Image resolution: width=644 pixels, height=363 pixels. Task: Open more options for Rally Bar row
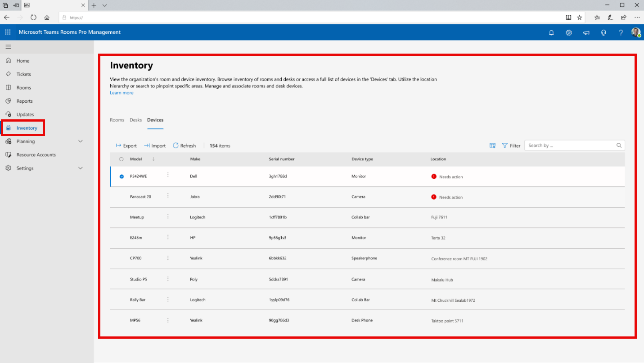[x=168, y=299]
